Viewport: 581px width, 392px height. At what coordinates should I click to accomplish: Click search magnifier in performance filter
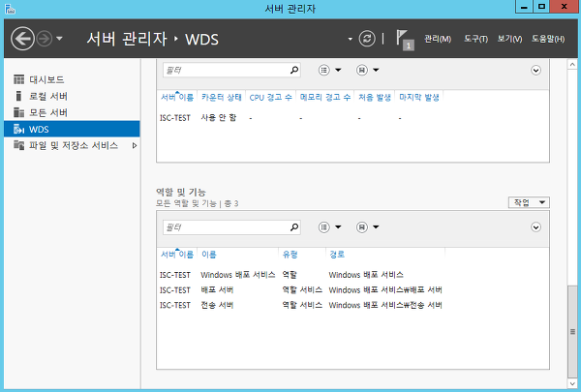coord(294,70)
